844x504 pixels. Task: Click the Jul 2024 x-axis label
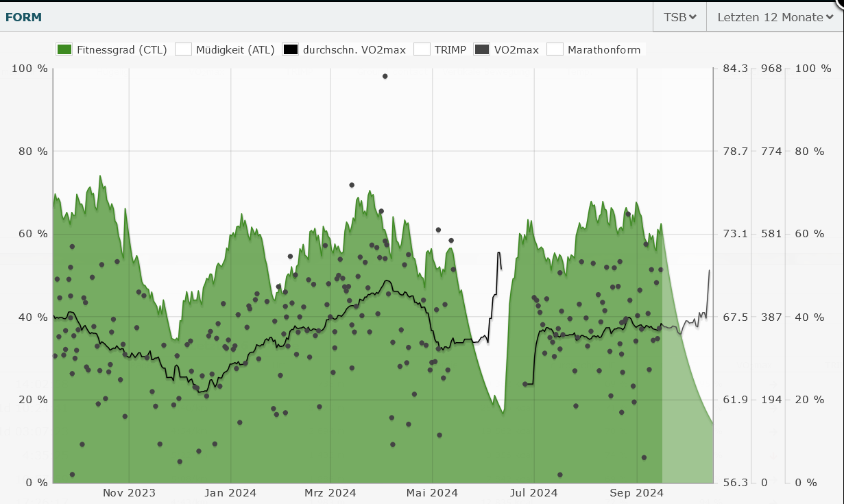[534, 492]
